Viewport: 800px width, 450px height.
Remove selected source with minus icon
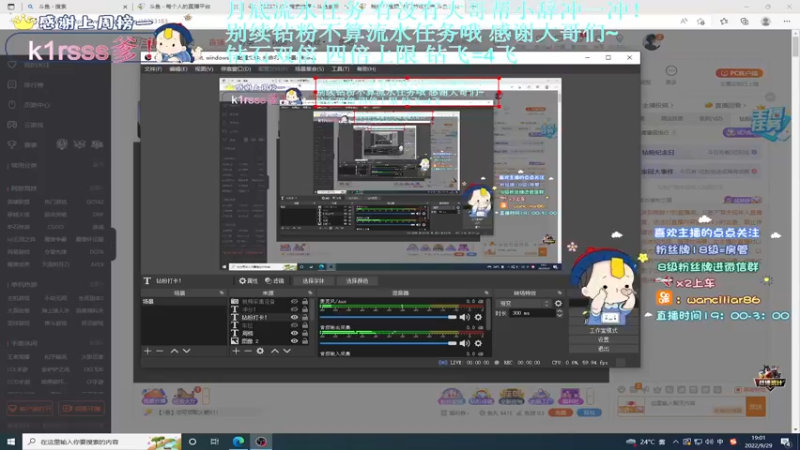(248, 351)
